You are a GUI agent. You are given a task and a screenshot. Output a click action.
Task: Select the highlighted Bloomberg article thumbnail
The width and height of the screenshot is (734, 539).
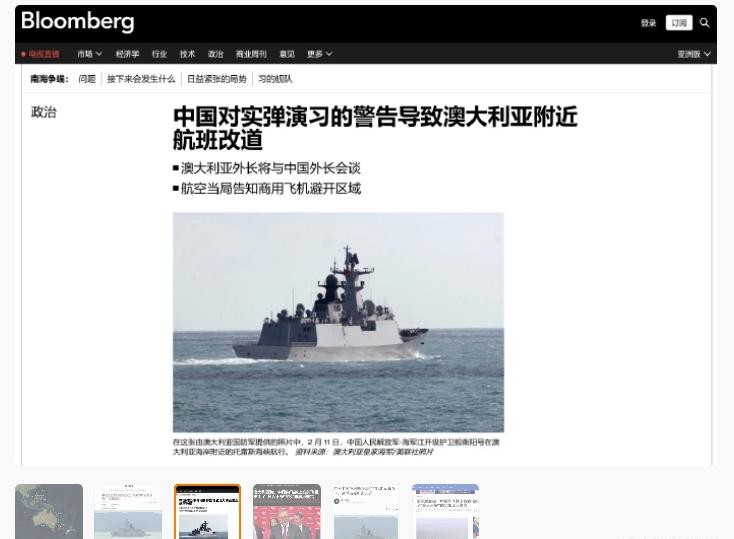(207, 511)
